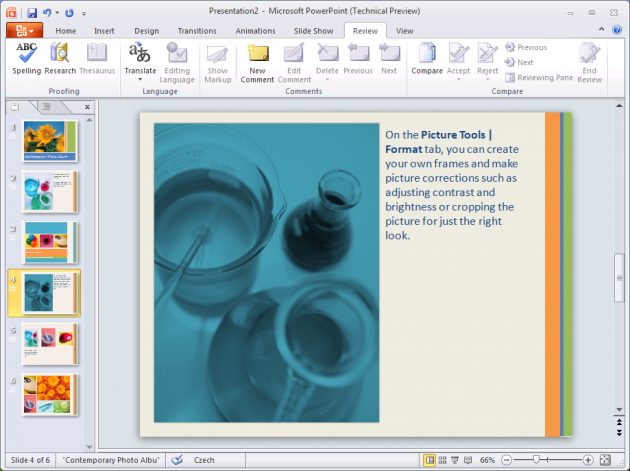Switch to Reading View
This screenshot has width=630, height=471.
tap(468, 460)
